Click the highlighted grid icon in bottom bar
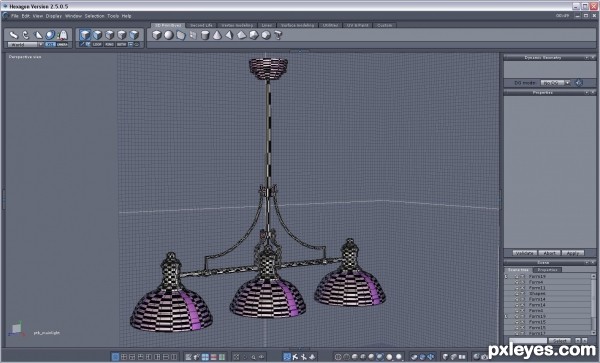 pos(205,357)
